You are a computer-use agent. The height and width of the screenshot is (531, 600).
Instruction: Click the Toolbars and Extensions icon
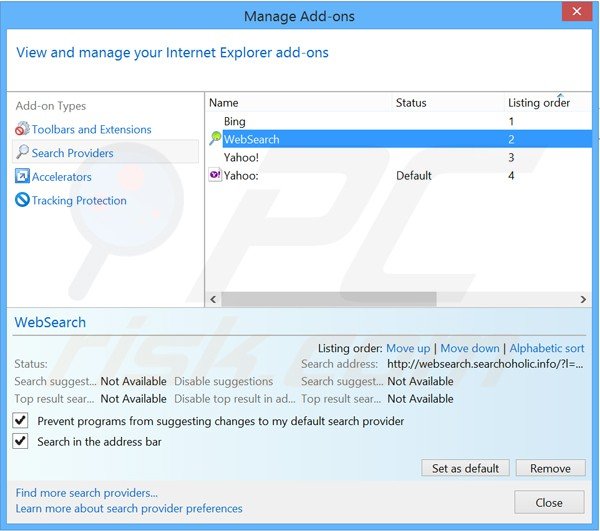pos(22,130)
